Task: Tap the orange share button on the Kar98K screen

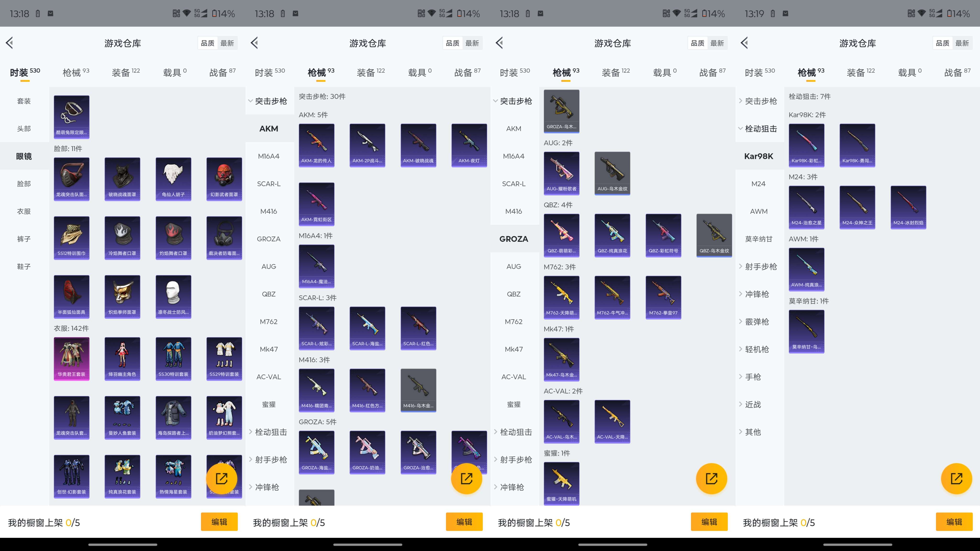Action: tap(956, 478)
